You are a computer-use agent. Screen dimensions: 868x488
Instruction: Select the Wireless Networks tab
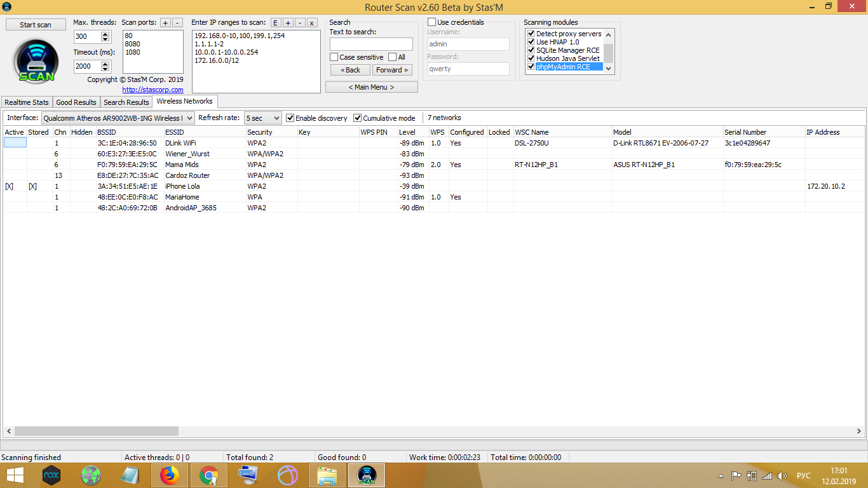pos(185,101)
